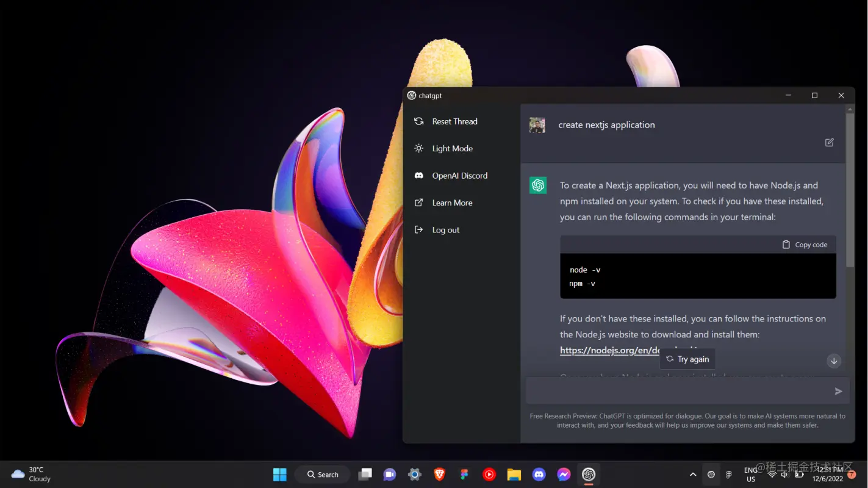Open YouTube Music from the taskbar
Viewport: 868px width, 488px height.
[489, 475]
